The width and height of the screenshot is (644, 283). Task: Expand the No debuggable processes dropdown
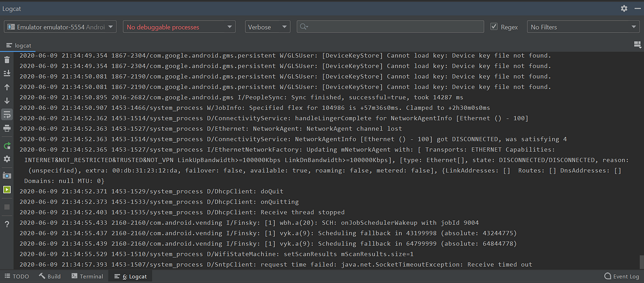click(x=179, y=27)
